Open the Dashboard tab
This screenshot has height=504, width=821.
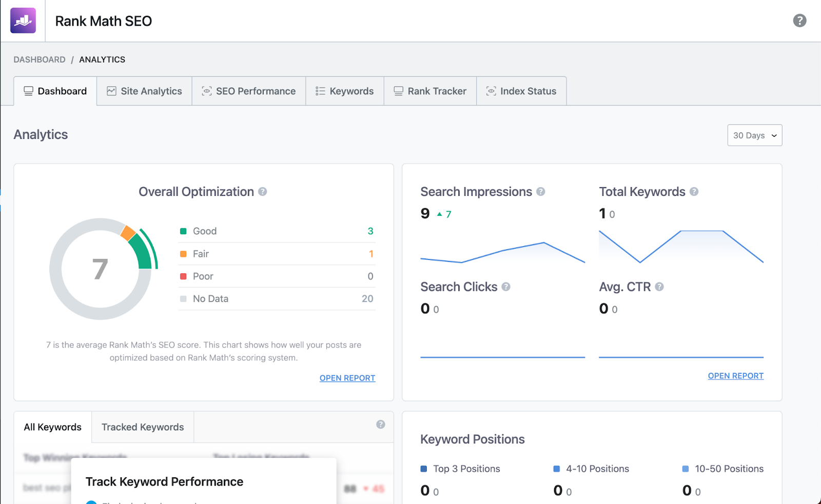coord(55,91)
